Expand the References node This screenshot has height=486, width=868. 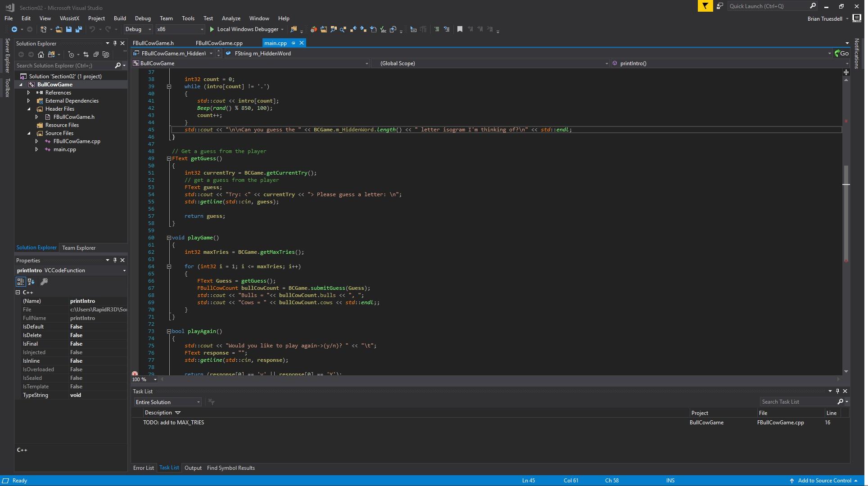[28, 93]
